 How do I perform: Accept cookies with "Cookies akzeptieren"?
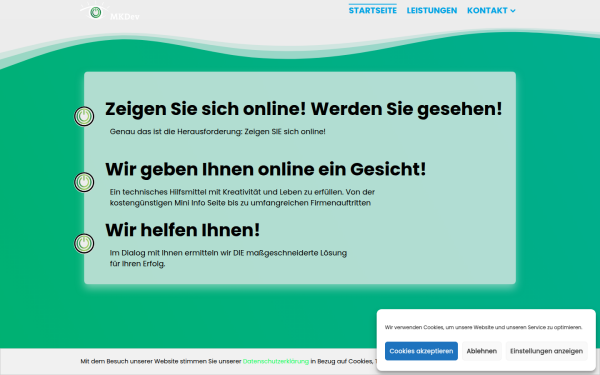click(x=421, y=351)
